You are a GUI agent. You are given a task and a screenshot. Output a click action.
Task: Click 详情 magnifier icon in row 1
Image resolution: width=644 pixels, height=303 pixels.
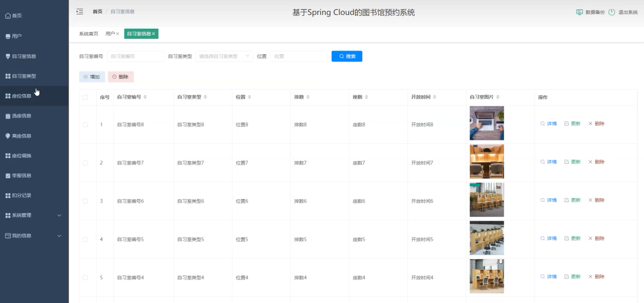(x=543, y=124)
